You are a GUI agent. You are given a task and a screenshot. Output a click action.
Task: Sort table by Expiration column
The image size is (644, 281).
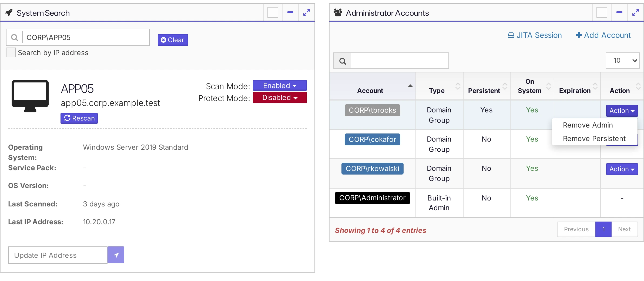click(595, 86)
